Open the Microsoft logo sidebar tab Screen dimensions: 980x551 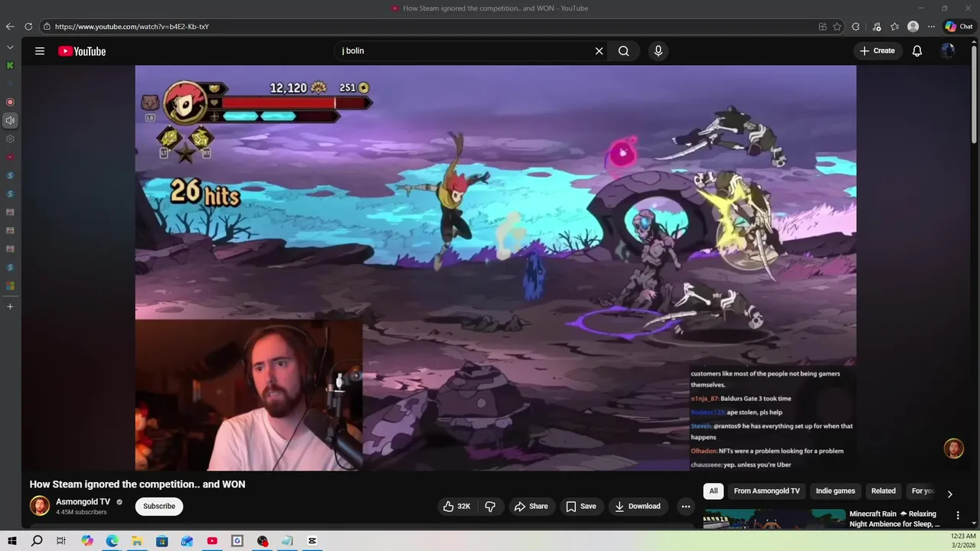tap(10, 285)
